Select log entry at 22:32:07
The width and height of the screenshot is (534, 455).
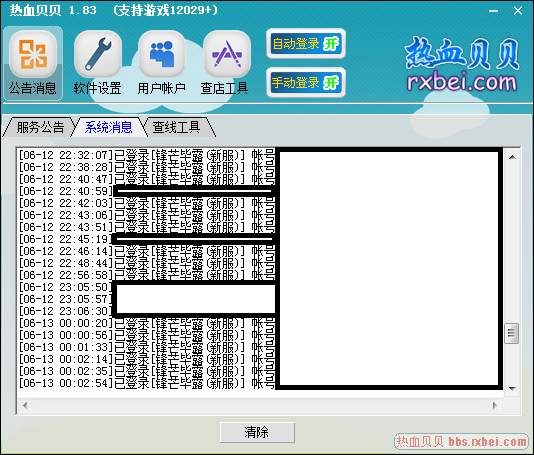pos(146,155)
